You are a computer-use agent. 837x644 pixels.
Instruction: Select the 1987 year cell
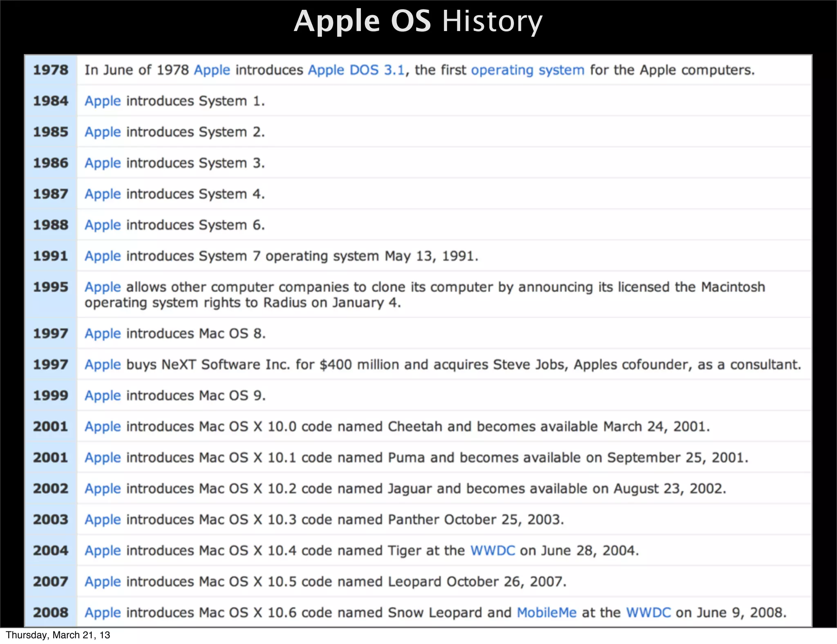tap(51, 194)
